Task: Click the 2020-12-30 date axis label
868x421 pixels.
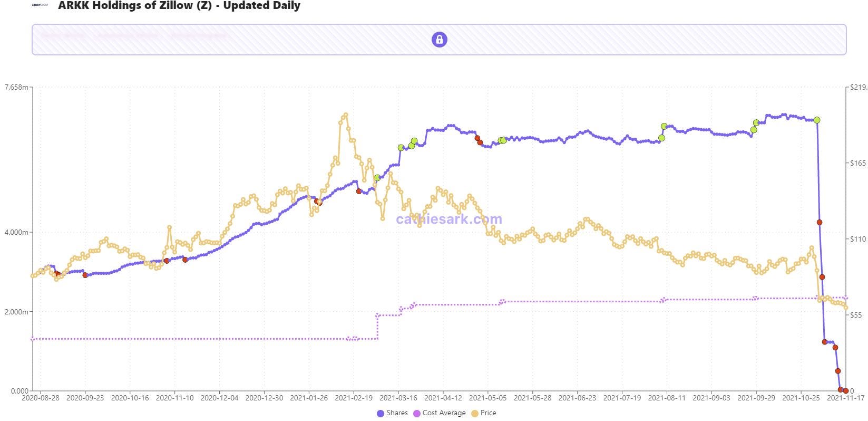Action: (x=264, y=398)
